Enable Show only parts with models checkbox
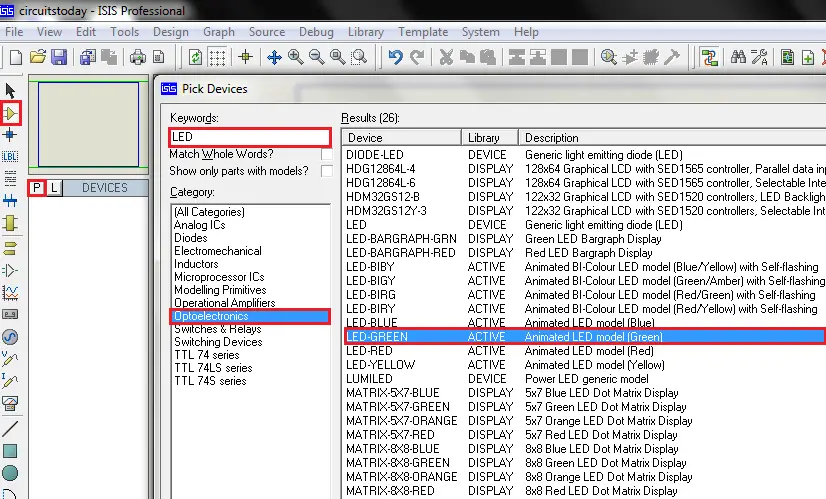826x499 pixels. point(327,171)
